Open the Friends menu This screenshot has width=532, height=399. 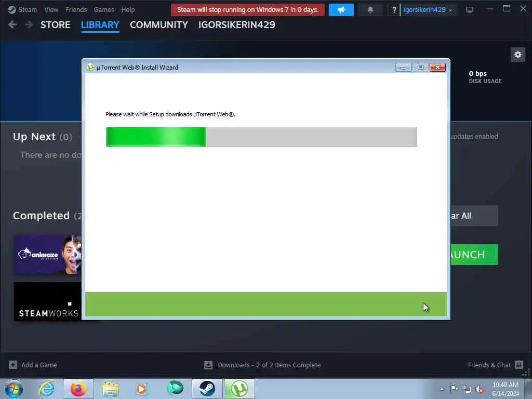point(76,10)
